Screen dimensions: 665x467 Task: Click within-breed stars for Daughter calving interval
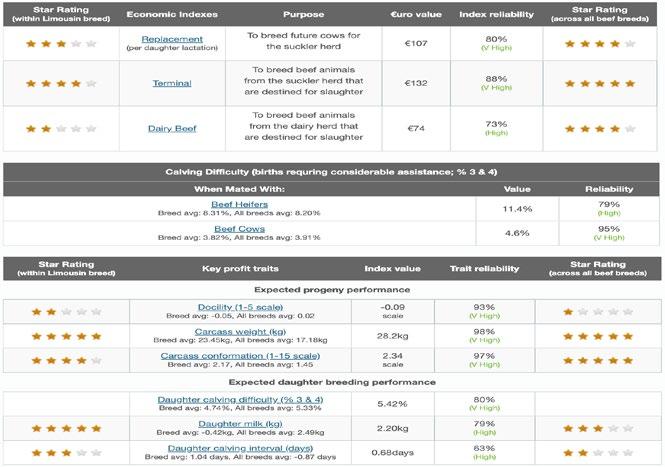pos(66,453)
